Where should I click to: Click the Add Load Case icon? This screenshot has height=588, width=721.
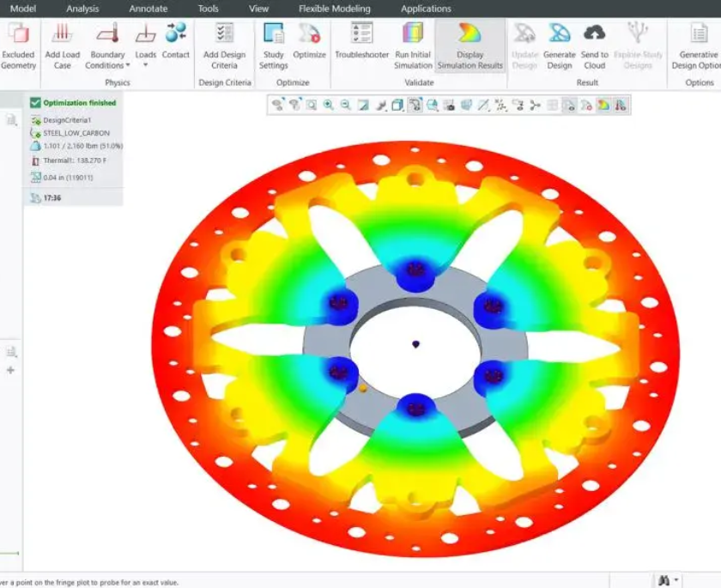[x=62, y=34]
